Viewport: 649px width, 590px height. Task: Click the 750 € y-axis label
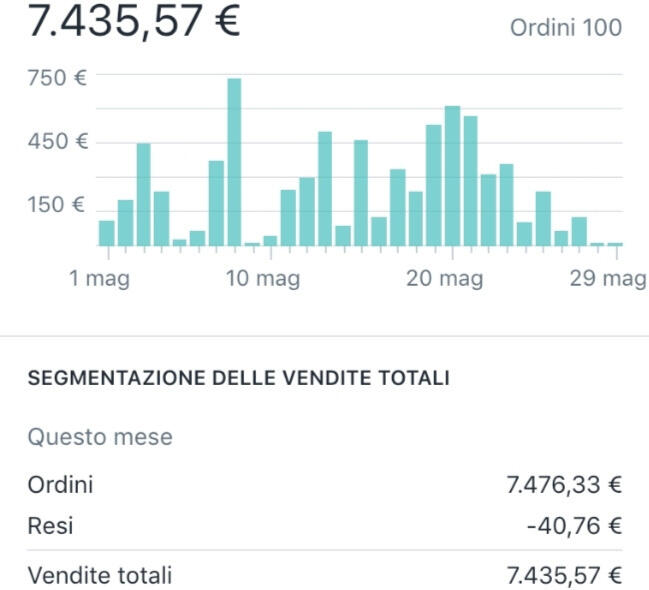57,77
